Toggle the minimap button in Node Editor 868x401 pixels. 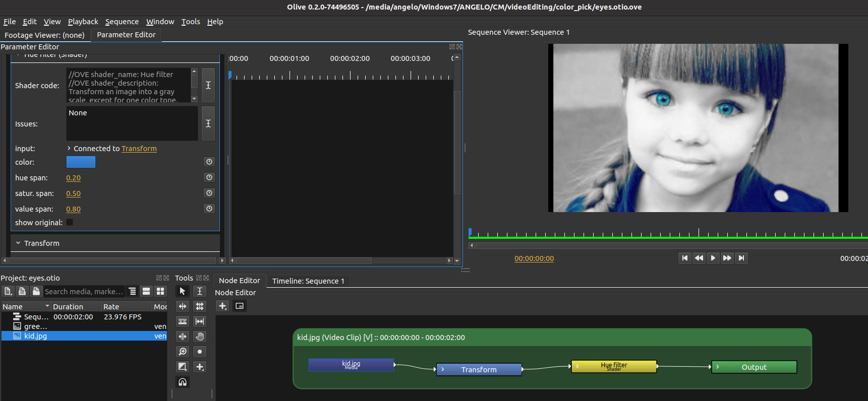point(240,306)
